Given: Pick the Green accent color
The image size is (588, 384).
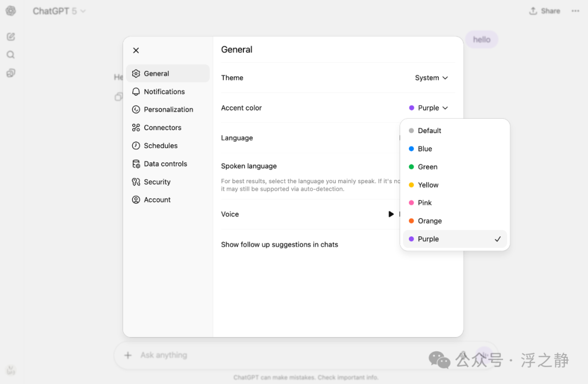Looking at the screenshot, I should 455,167.
